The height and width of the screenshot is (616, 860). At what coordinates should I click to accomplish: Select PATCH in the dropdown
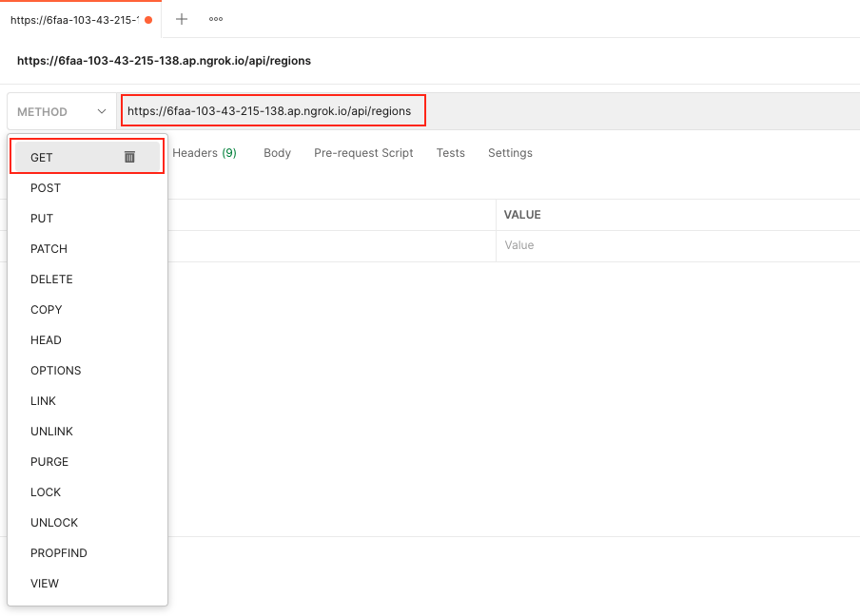pyautogui.click(x=49, y=249)
